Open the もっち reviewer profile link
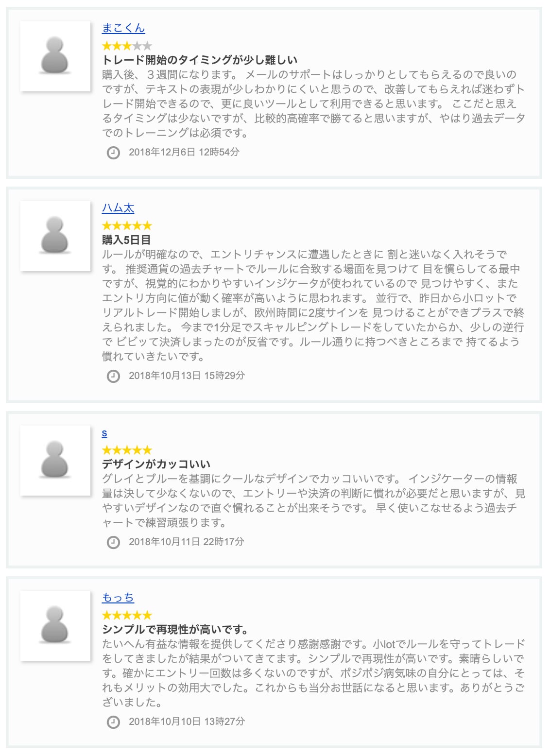 (x=118, y=598)
